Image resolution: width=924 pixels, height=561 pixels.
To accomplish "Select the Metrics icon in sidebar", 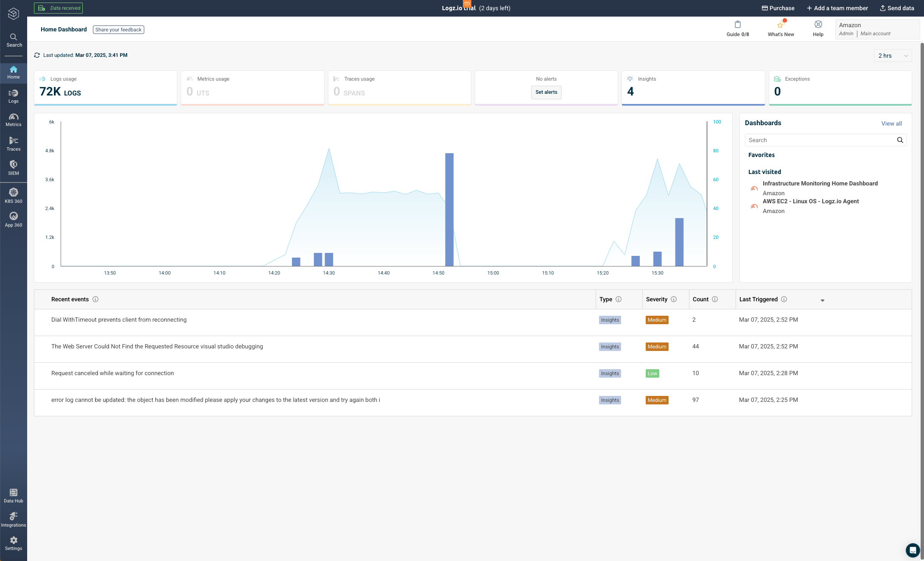I will (x=14, y=120).
